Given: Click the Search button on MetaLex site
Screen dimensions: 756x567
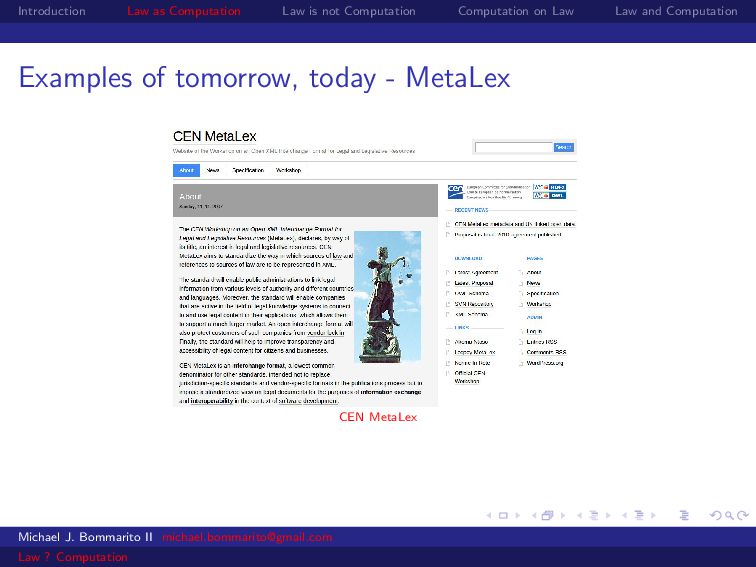Looking at the screenshot, I should point(564,147).
